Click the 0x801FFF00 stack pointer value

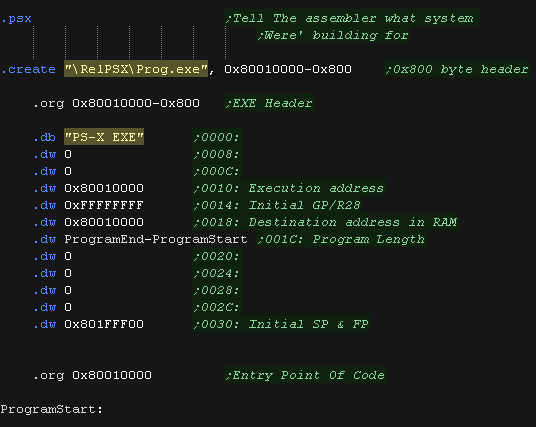tap(104, 324)
